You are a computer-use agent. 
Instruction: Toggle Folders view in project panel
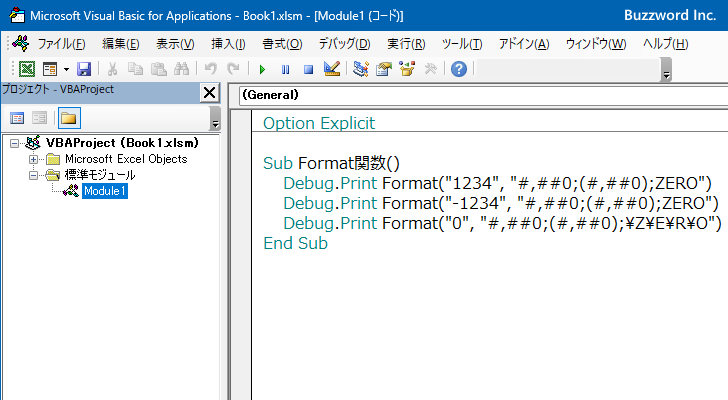[69, 118]
